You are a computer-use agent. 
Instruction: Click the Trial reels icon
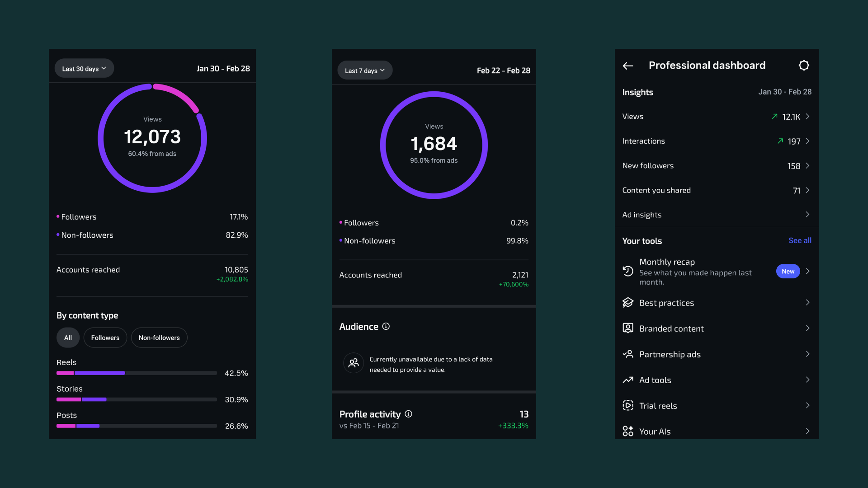pyautogui.click(x=628, y=406)
